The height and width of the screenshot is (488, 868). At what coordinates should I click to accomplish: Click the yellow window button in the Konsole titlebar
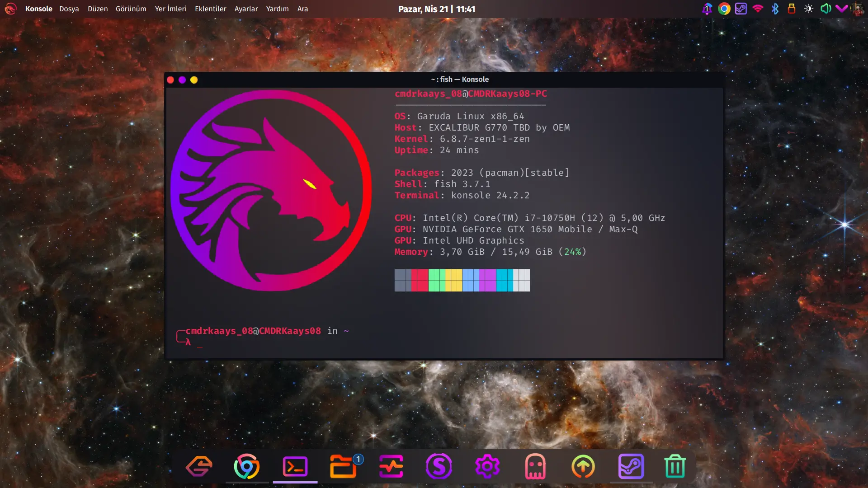tap(194, 80)
